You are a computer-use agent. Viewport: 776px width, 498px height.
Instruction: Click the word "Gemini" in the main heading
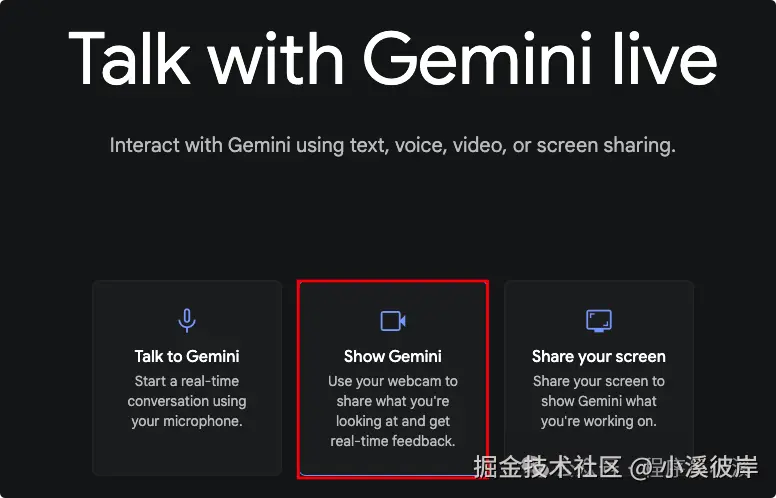pyautogui.click(x=477, y=60)
